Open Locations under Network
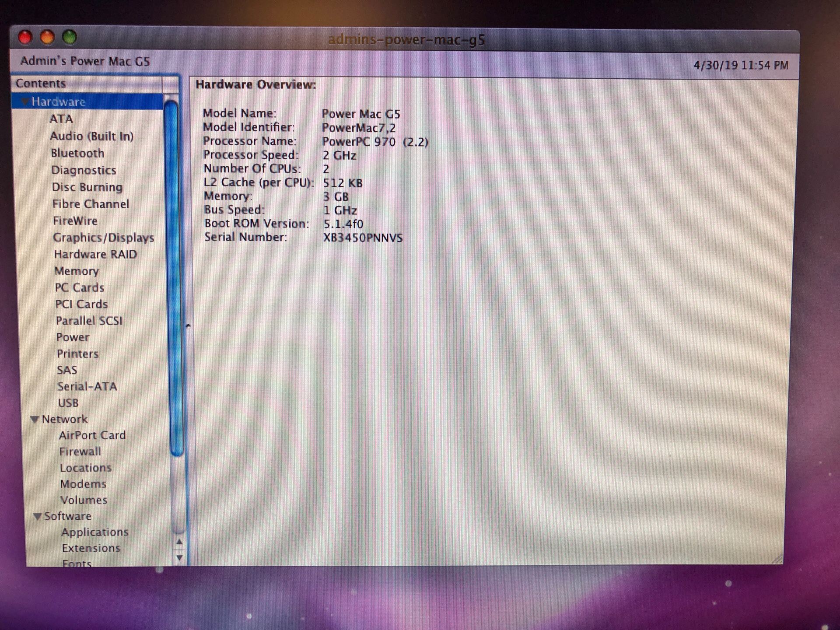The height and width of the screenshot is (630, 840). click(86, 468)
